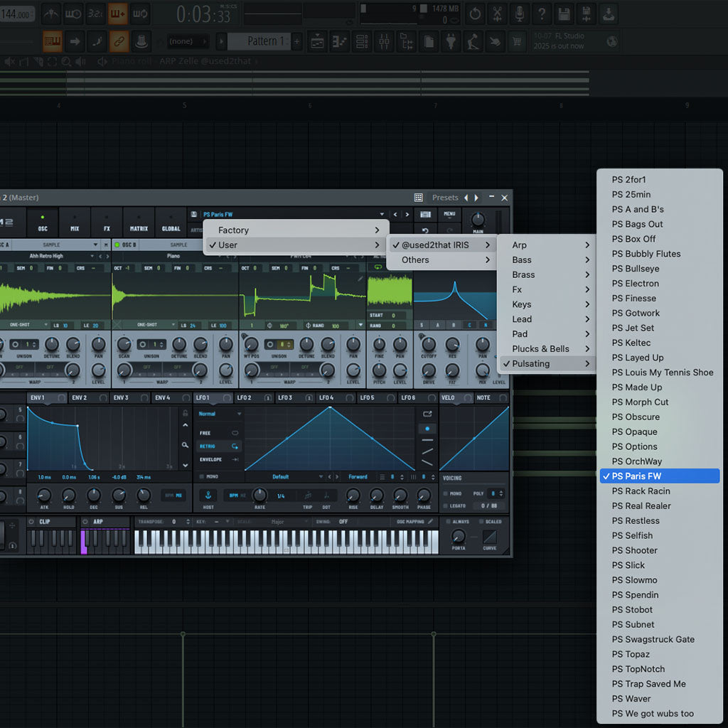Open the Plucks & Bells category

coord(548,348)
